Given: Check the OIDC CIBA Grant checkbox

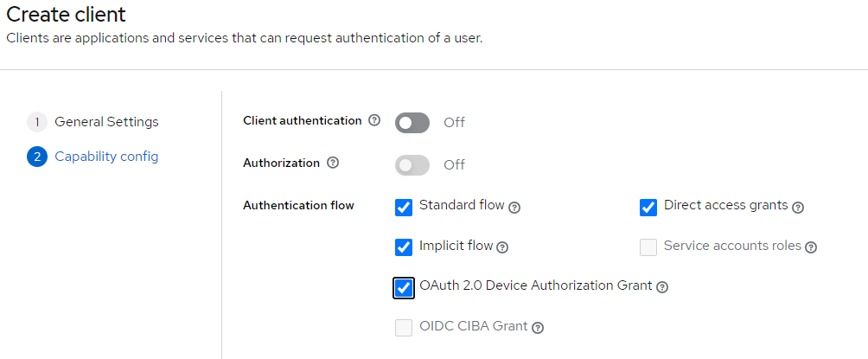Looking at the screenshot, I should (404, 328).
